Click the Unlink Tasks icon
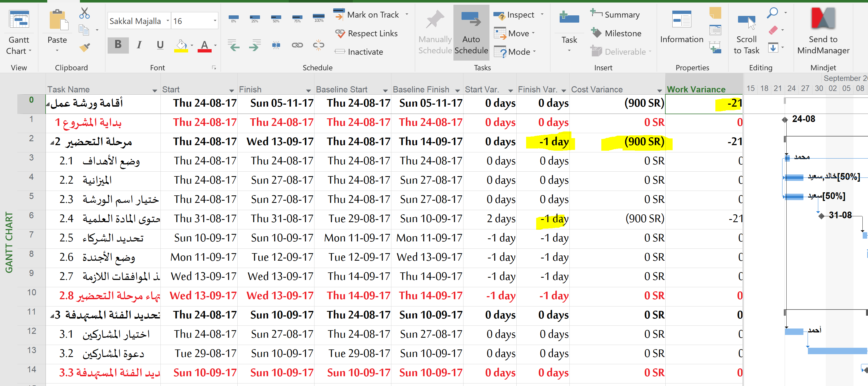The image size is (868, 386). [318, 45]
